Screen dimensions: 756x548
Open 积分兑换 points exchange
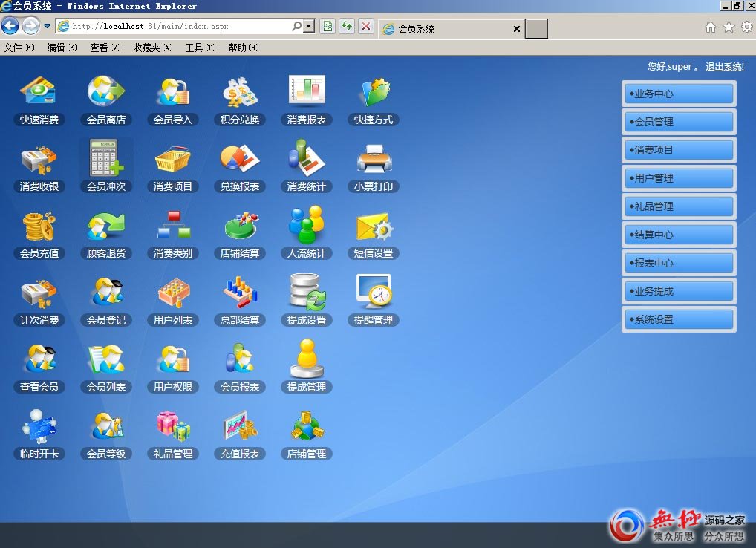point(240,100)
